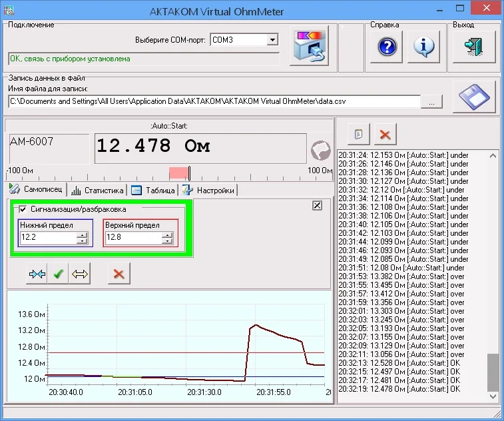Click the chart peak near 20:31:55
Screen dimensions: 504x421
(x=256, y=325)
